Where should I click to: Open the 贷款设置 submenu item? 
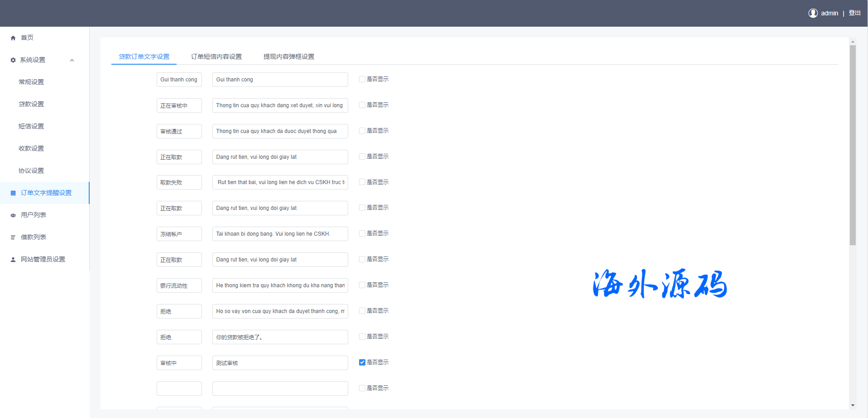pyautogui.click(x=31, y=104)
